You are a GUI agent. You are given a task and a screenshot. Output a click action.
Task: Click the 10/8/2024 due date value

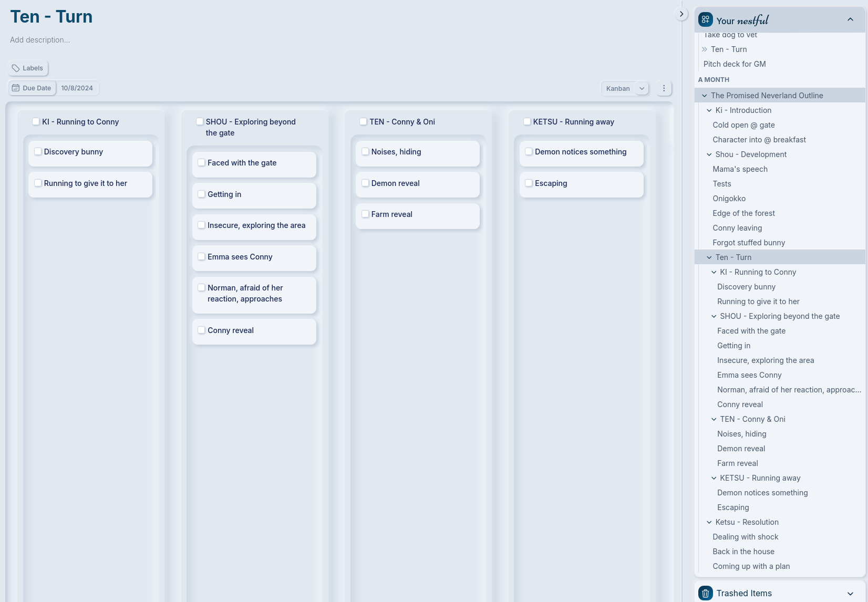[x=77, y=88]
